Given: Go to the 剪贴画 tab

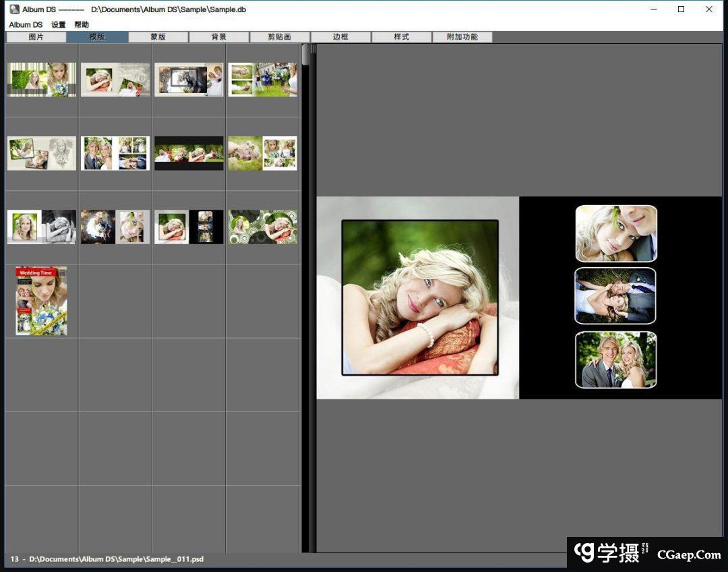Looking at the screenshot, I should click(280, 37).
